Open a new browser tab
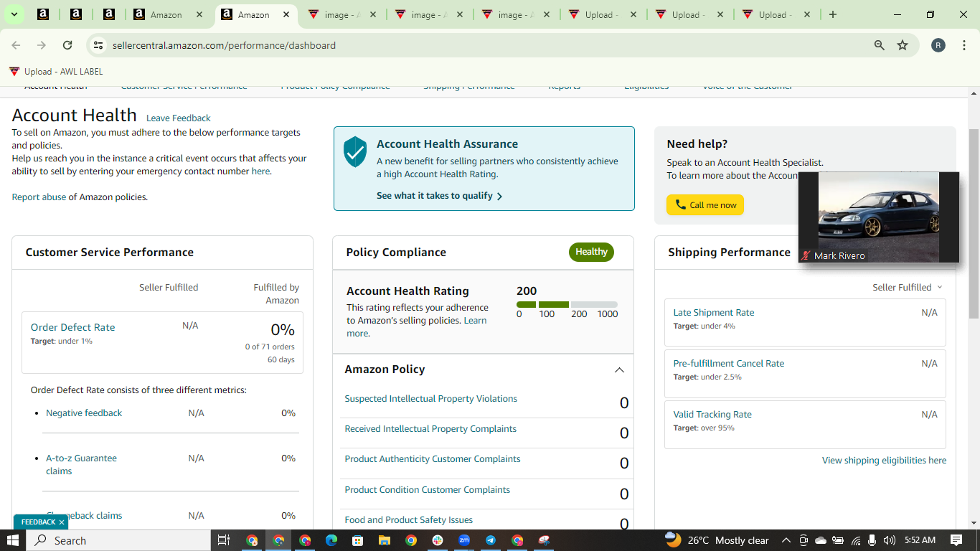This screenshot has height=551, width=980. pyautogui.click(x=833, y=14)
